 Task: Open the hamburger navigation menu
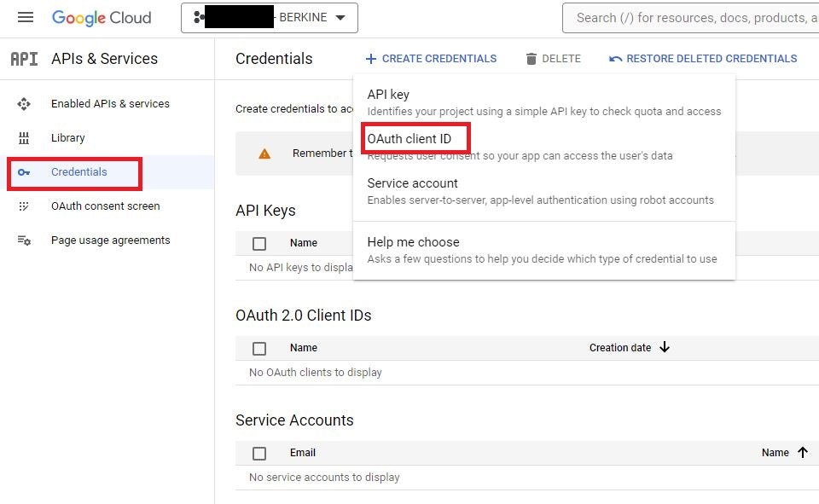tap(25, 17)
